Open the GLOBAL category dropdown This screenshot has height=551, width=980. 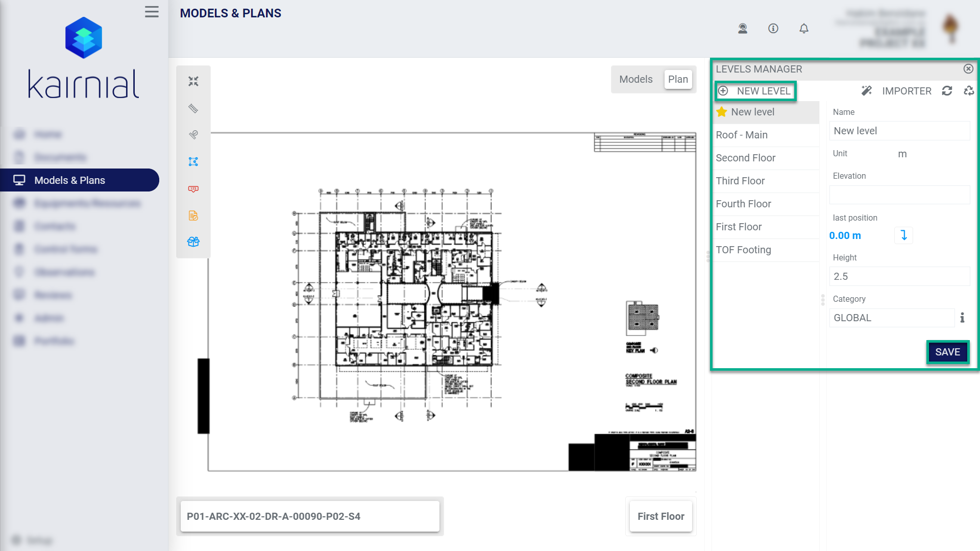(892, 318)
